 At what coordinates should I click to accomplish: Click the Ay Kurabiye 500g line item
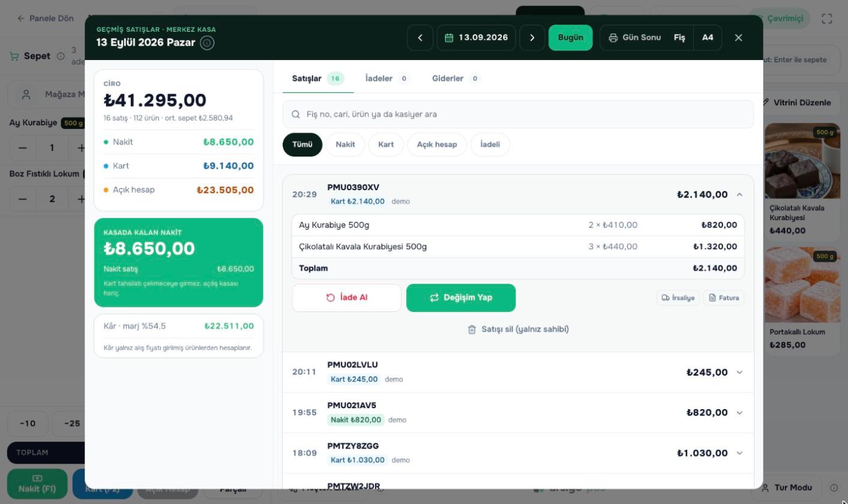pos(518,225)
